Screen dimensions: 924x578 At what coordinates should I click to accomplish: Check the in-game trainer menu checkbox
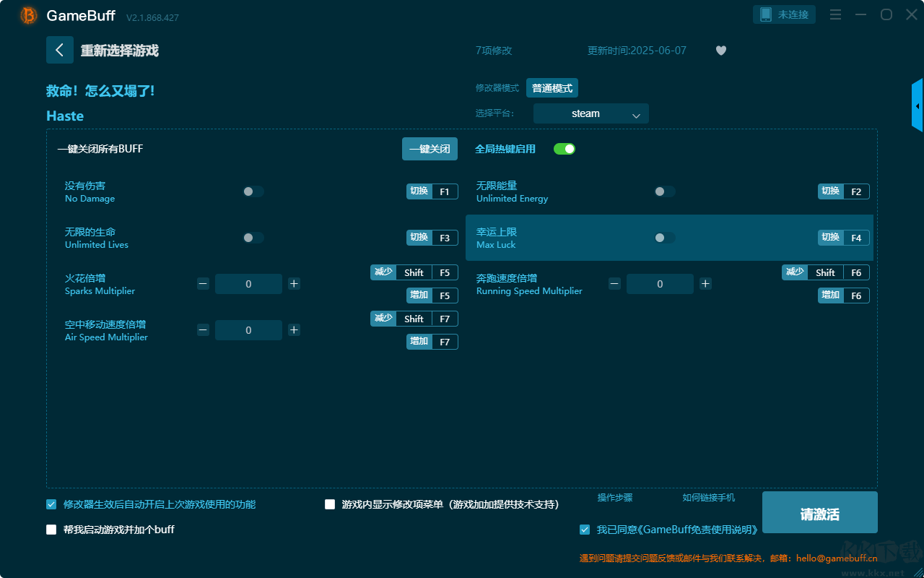pyautogui.click(x=330, y=504)
